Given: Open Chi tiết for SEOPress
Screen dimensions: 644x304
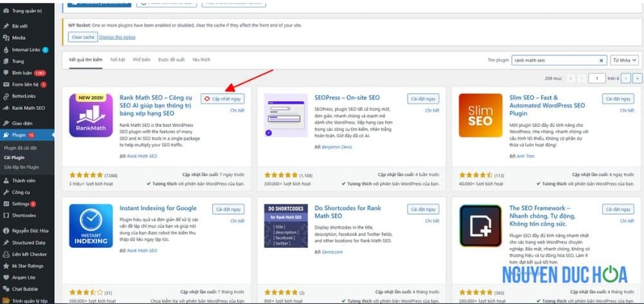Looking at the screenshot, I should tap(432, 111).
